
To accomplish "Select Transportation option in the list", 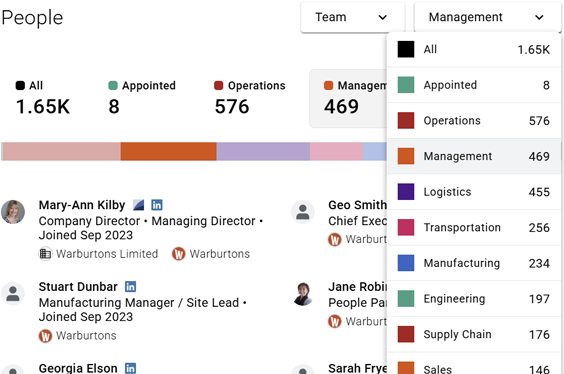I will coord(474,227).
